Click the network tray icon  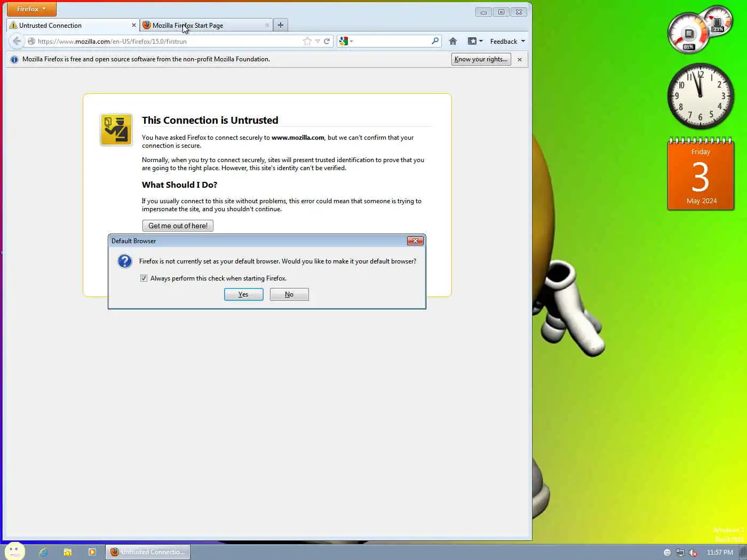(680, 553)
